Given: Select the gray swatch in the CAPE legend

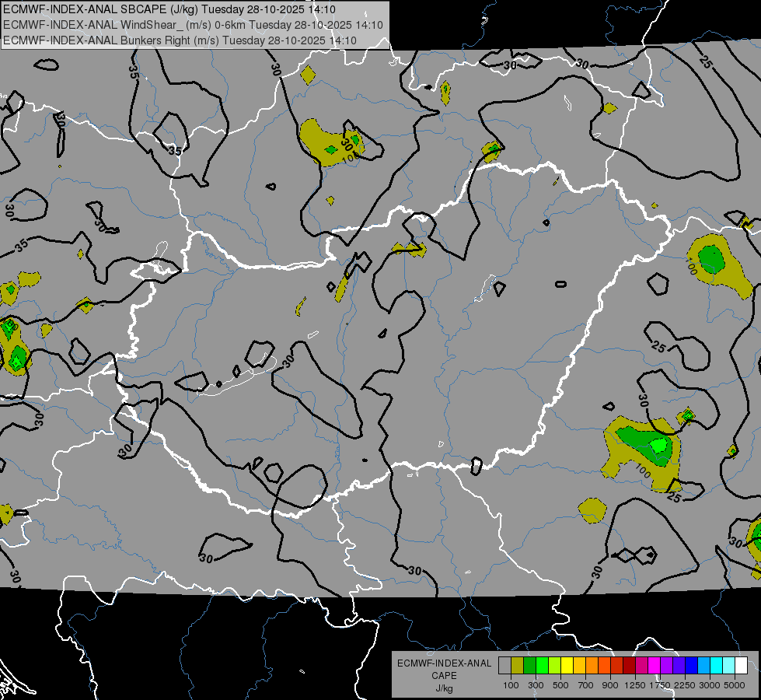Looking at the screenshot, I should 504,666.
